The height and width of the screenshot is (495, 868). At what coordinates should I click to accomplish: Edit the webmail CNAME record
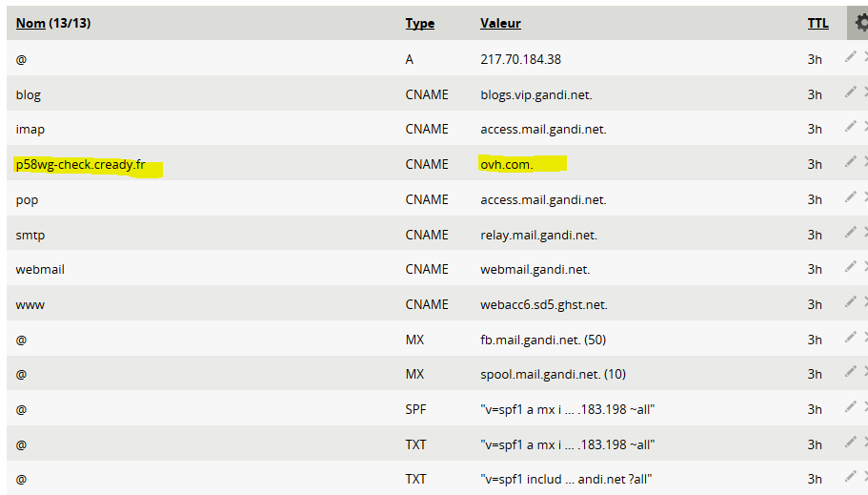[x=851, y=268]
